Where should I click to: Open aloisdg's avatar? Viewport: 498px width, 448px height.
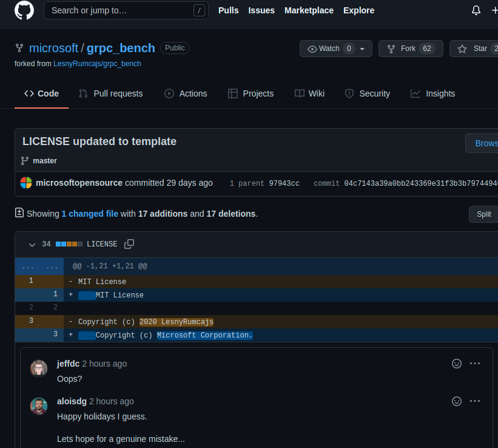point(39,406)
